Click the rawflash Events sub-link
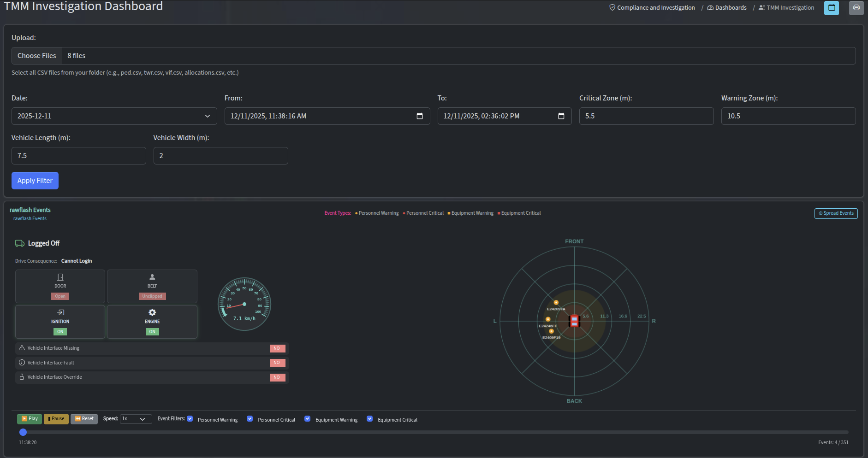Screen dimensions: 868x458 (30, 219)
